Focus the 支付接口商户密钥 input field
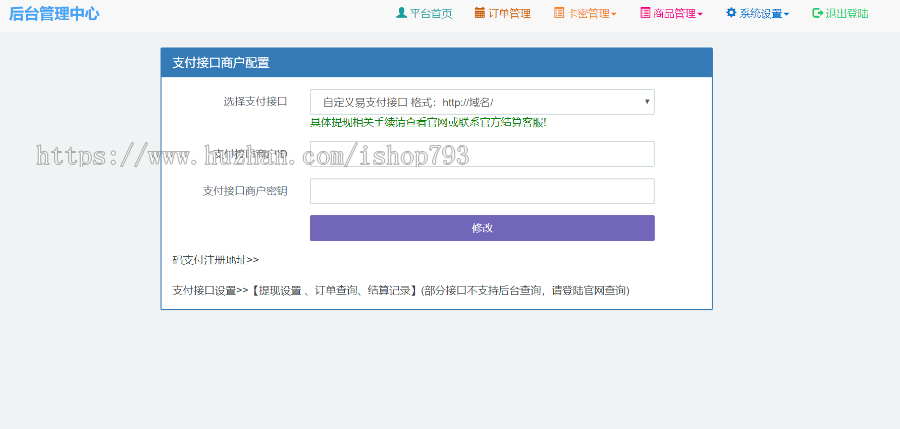The height and width of the screenshot is (429, 900). tap(482, 191)
